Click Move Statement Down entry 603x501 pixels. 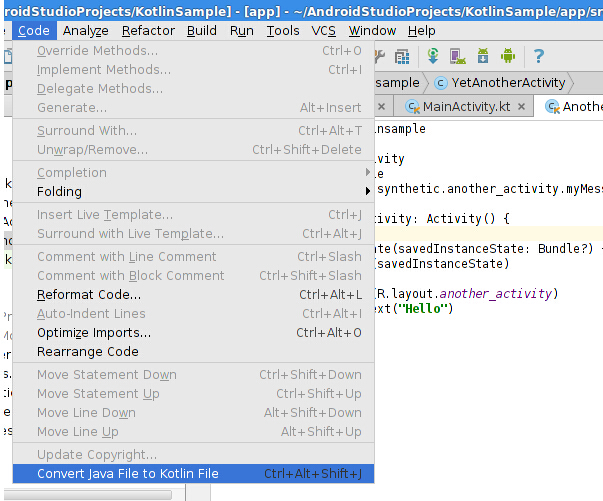tap(193, 375)
